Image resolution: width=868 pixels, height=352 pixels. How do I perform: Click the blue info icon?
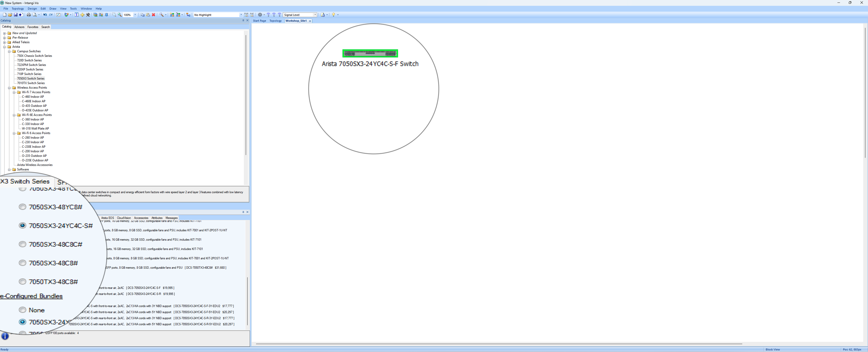click(x=5, y=336)
